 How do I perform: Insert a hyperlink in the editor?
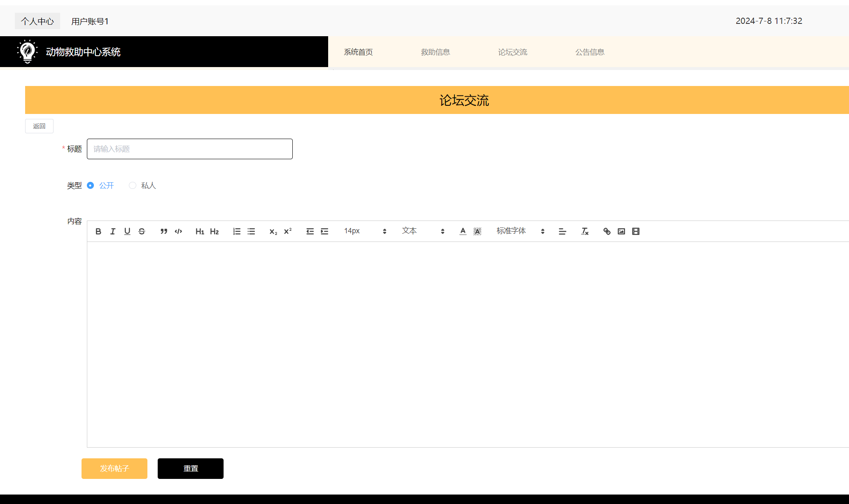606,231
